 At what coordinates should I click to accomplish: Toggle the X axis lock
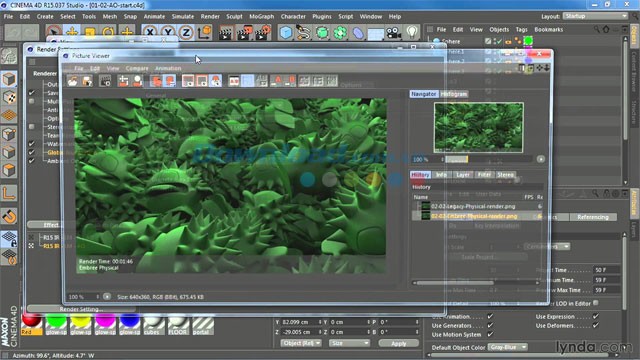pyautogui.click(x=150, y=32)
